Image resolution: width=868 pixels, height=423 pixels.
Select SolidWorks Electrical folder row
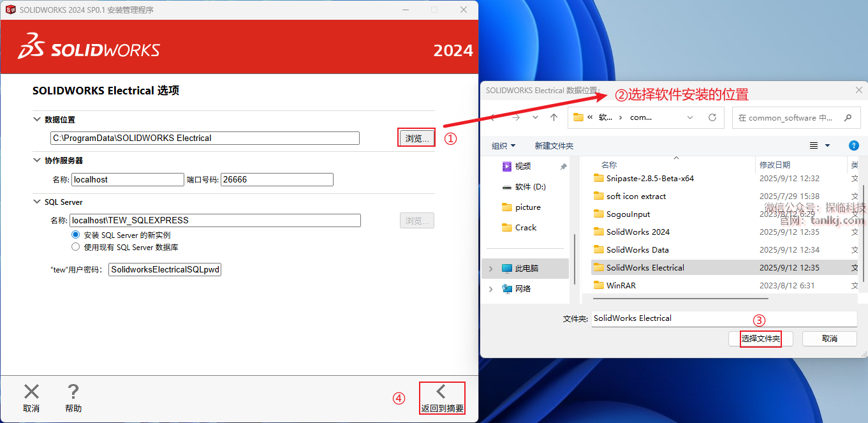point(726,267)
